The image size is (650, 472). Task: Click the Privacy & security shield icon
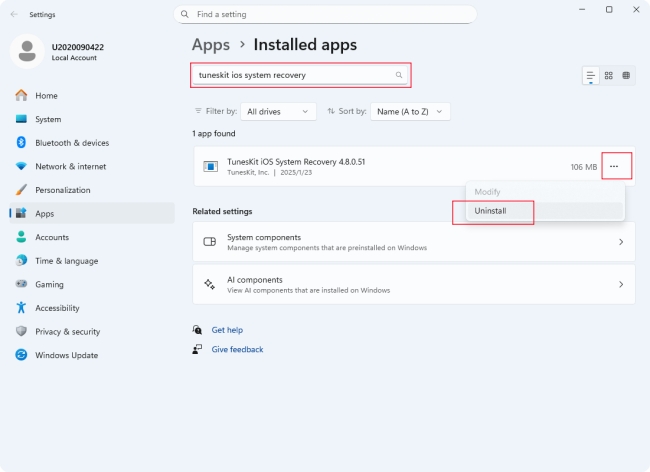click(21, 332)
